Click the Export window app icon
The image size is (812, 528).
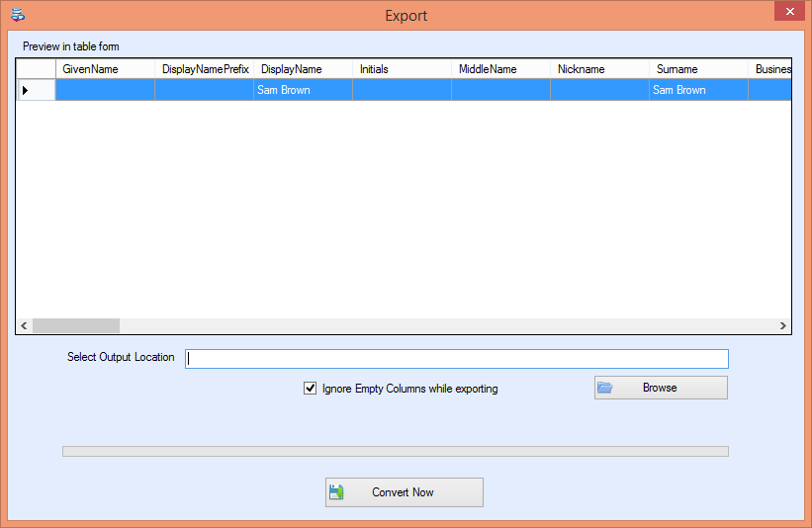[17, 15]
